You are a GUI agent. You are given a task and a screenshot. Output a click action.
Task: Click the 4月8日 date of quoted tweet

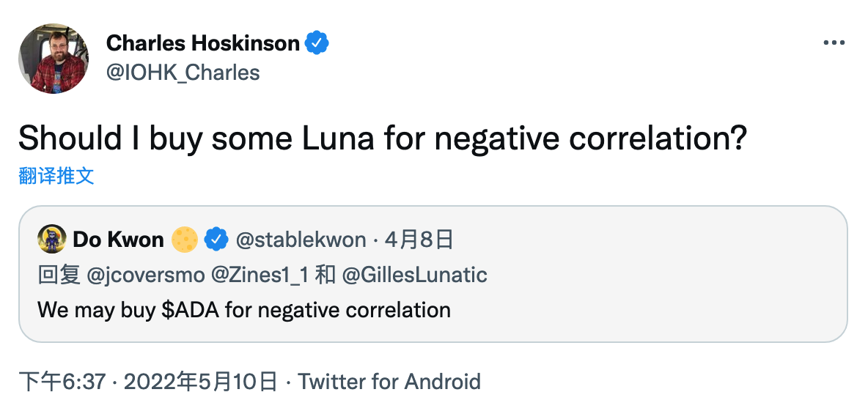tap(419, 240)
